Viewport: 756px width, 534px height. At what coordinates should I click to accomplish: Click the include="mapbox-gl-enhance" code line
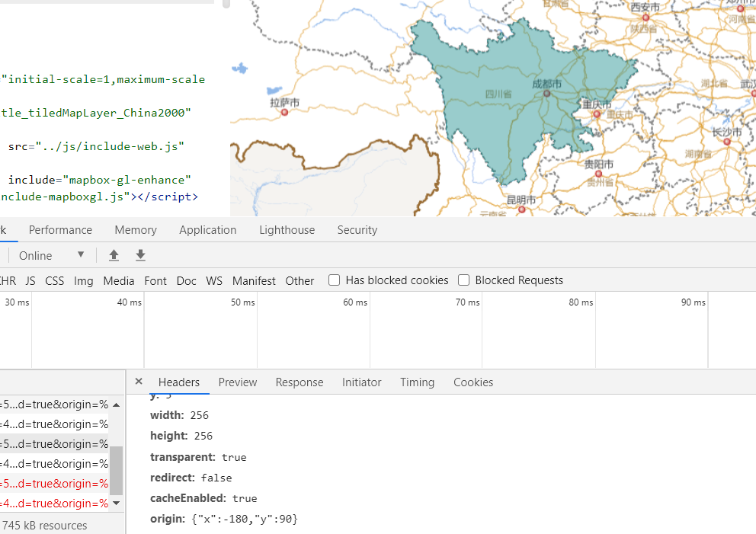click(100, 180)
